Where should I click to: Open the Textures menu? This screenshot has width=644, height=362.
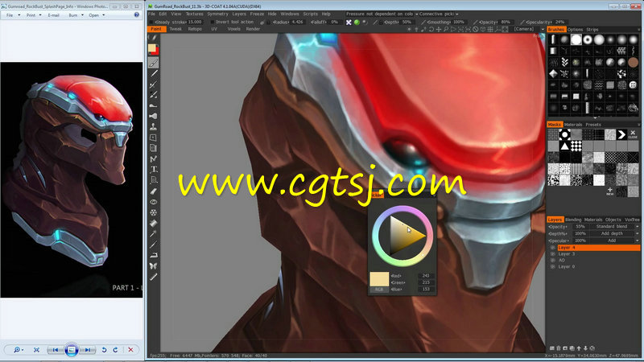(194, 14)
